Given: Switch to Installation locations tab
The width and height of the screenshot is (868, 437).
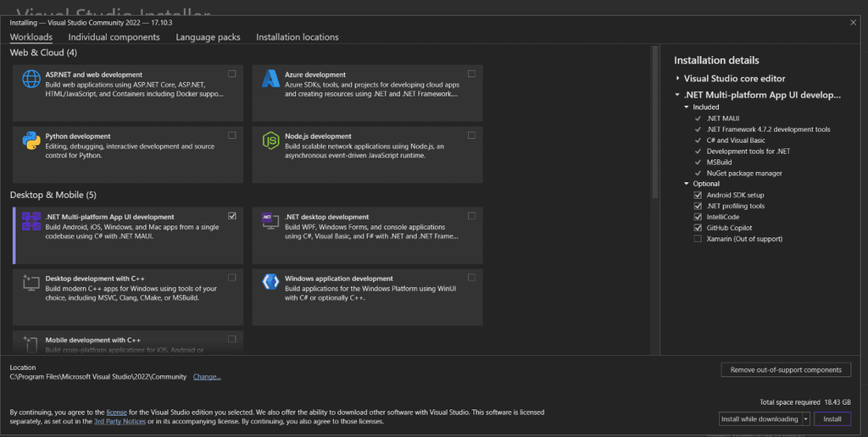Looking at the screenshot, I should coord(298,37).
